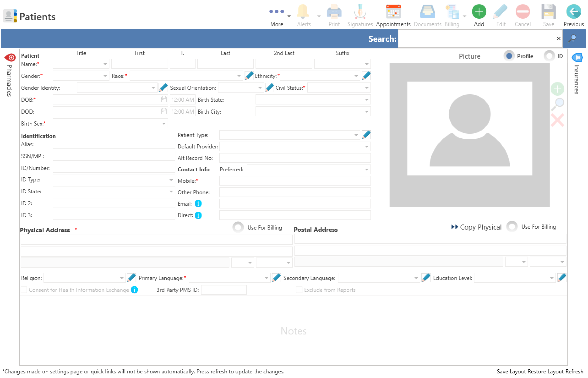Image resolution: width=588 pixels, height=378 pixels.
Task: Click pencil icon beside Patient Type
Action: pos(366,135)
